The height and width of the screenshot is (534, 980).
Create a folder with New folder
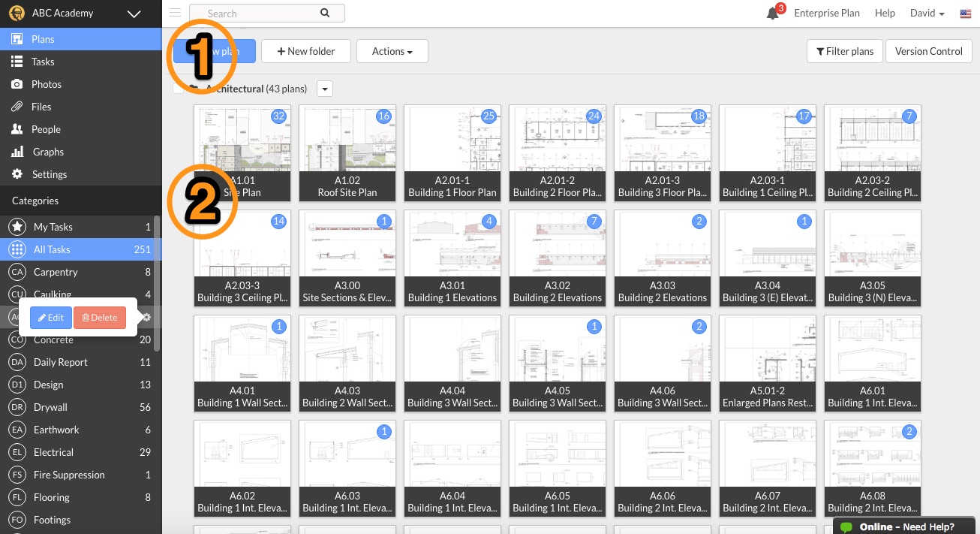pos(305,51)
